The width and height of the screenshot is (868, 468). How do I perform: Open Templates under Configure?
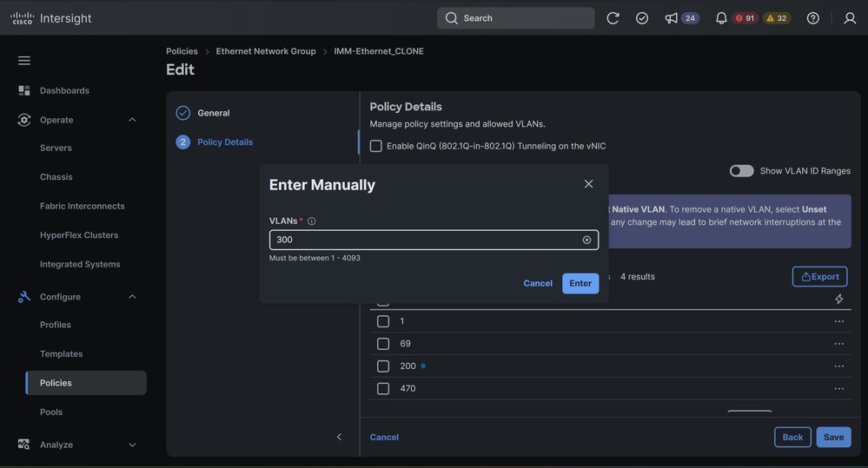point(62,354)
